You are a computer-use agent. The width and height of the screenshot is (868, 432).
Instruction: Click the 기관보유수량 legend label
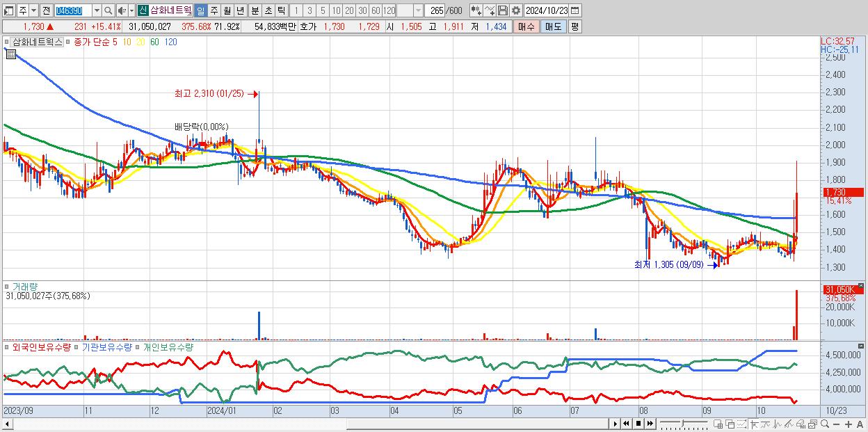coord(106,346)
